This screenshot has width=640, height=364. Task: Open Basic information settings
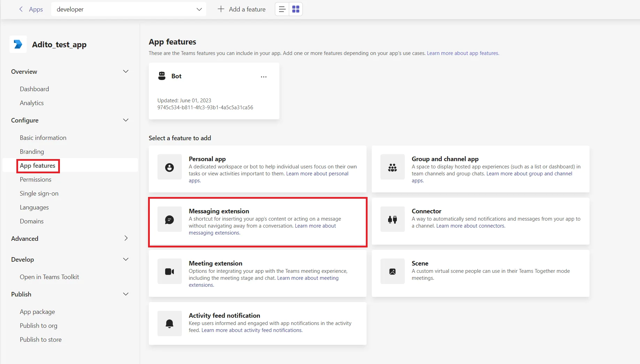[43, 138]
